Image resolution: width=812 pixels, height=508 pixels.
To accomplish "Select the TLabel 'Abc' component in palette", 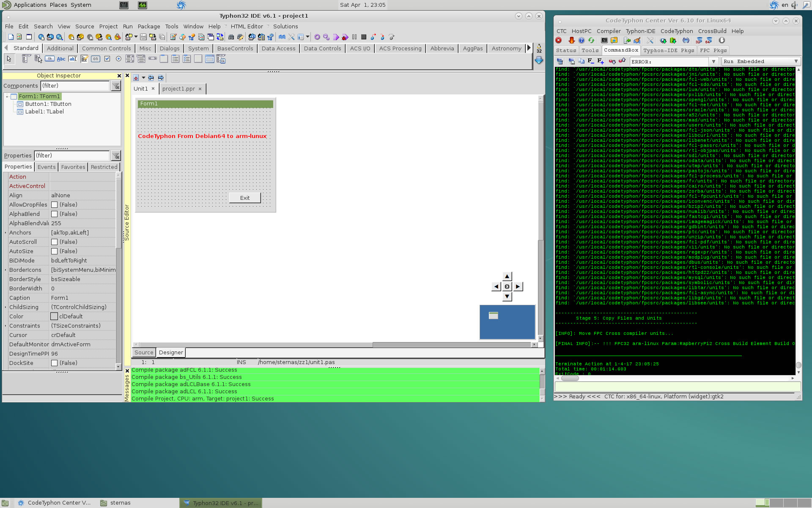I will (x=61, y=59).
